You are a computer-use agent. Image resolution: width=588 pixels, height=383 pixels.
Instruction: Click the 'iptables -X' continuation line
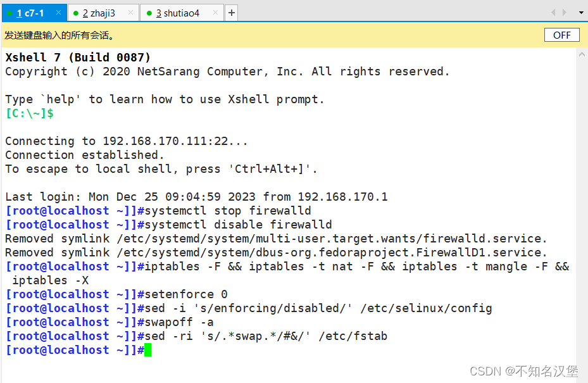pyautogui.click(x=51, y=280)
